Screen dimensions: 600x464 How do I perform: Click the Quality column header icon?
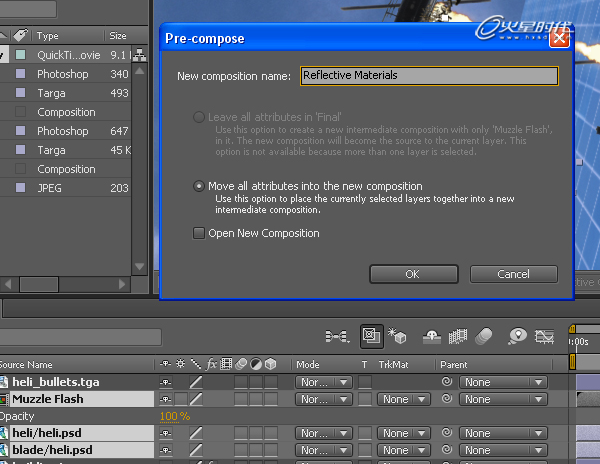pos(196,364)
